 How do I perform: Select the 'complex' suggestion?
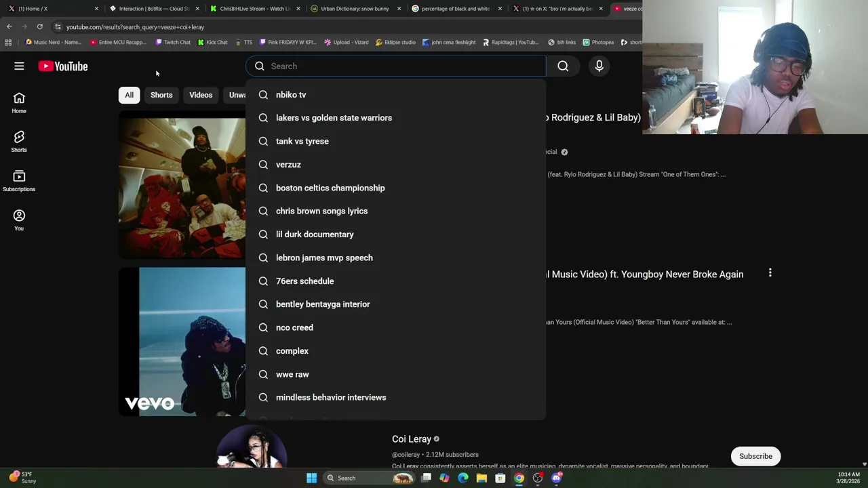point(396,351)
